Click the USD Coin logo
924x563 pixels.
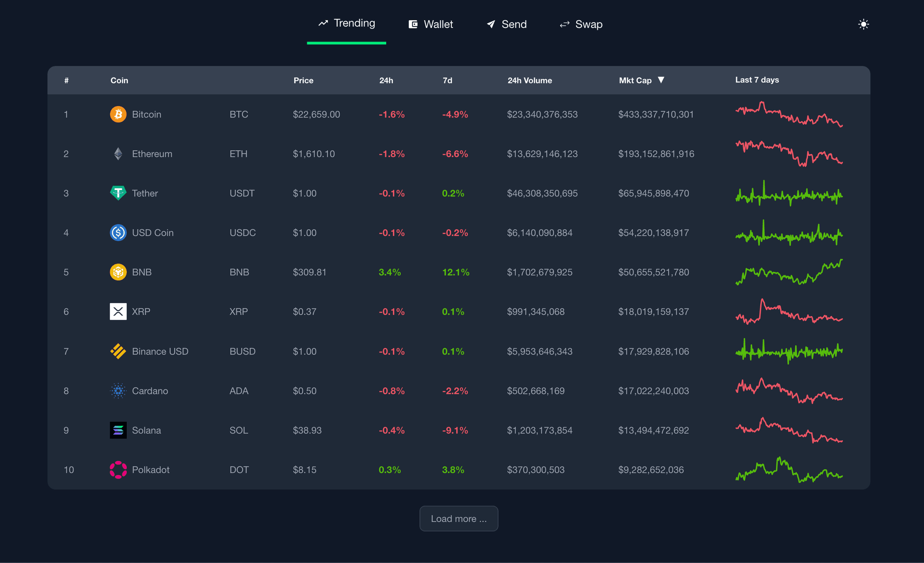pos(118,233)
